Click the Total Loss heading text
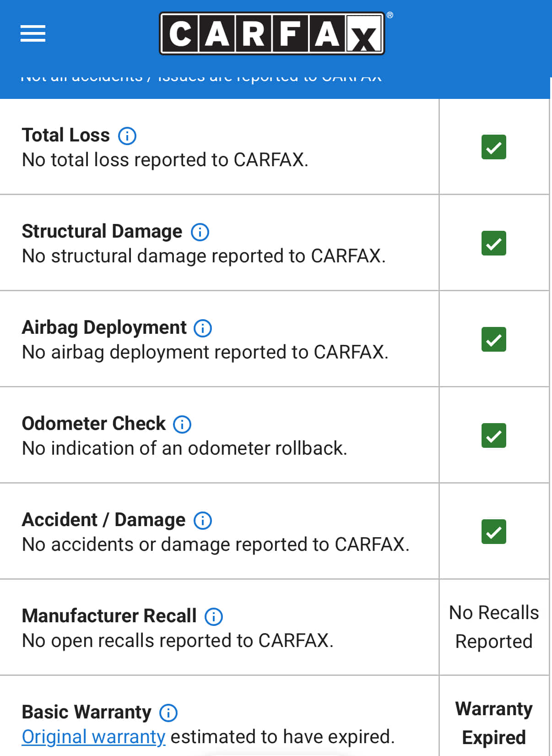 tap(66, 135)
